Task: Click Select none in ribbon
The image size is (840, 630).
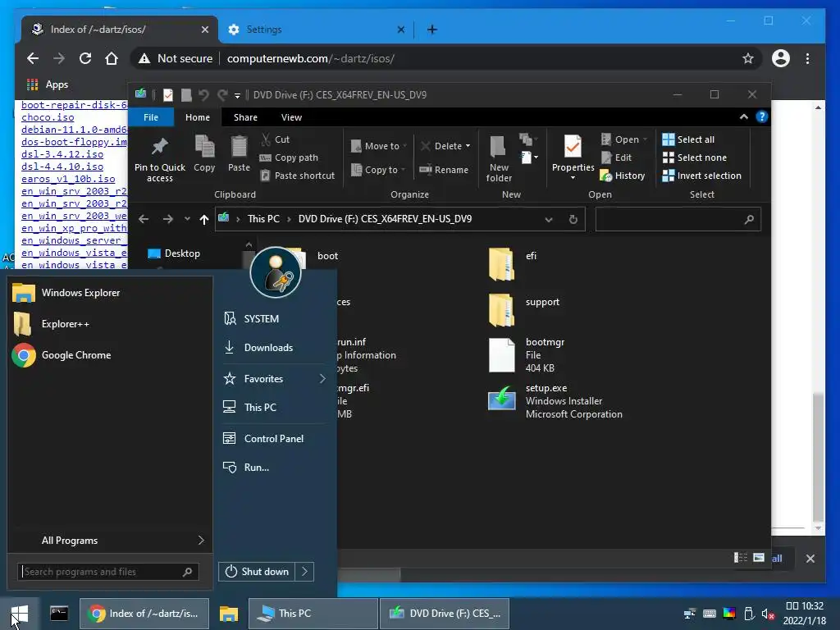Action: click(694, 157)
